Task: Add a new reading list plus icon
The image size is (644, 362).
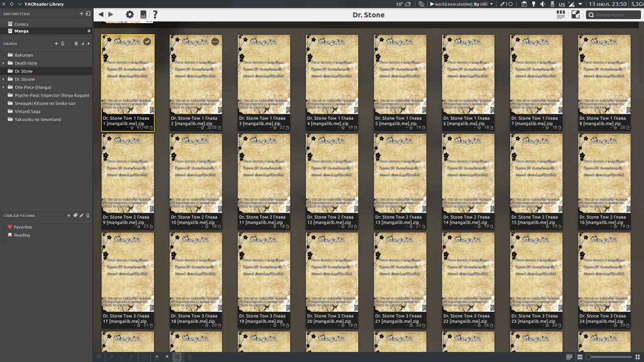Action: tap(69, 216)
